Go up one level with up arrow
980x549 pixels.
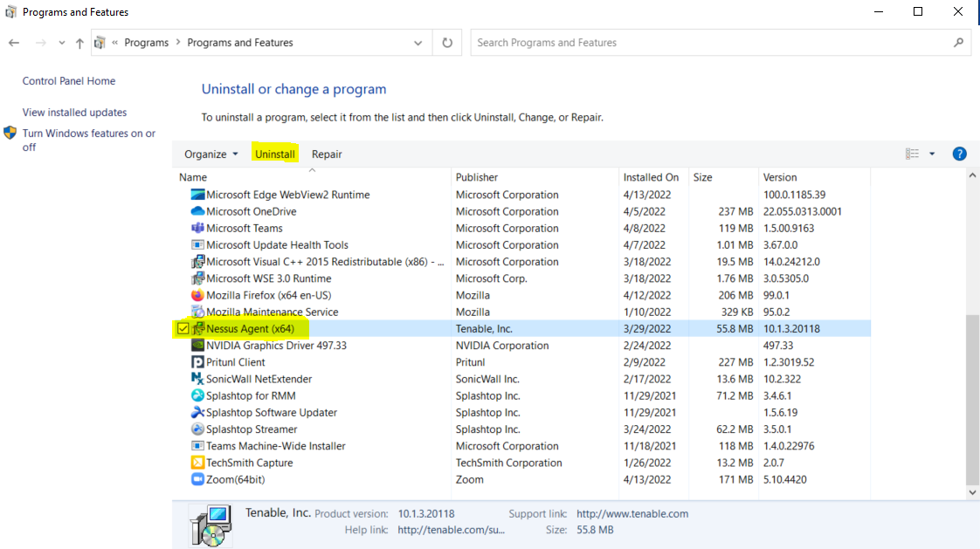point(79,43)
